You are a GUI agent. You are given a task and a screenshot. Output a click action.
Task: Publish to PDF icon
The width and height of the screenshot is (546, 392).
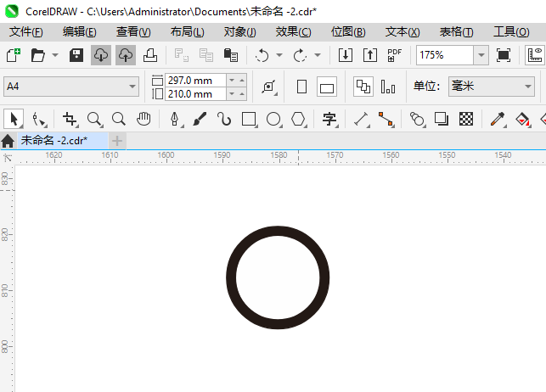[395, 55]
